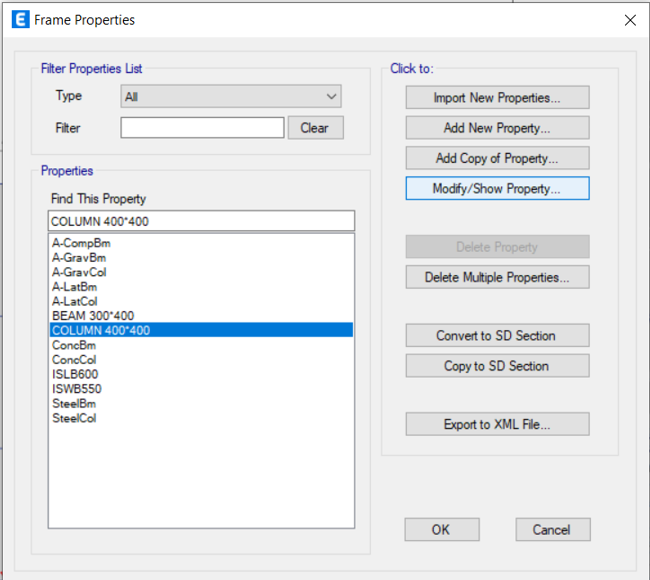Click Export to XML File button
The image size is (650, 580).
(497, 424)
